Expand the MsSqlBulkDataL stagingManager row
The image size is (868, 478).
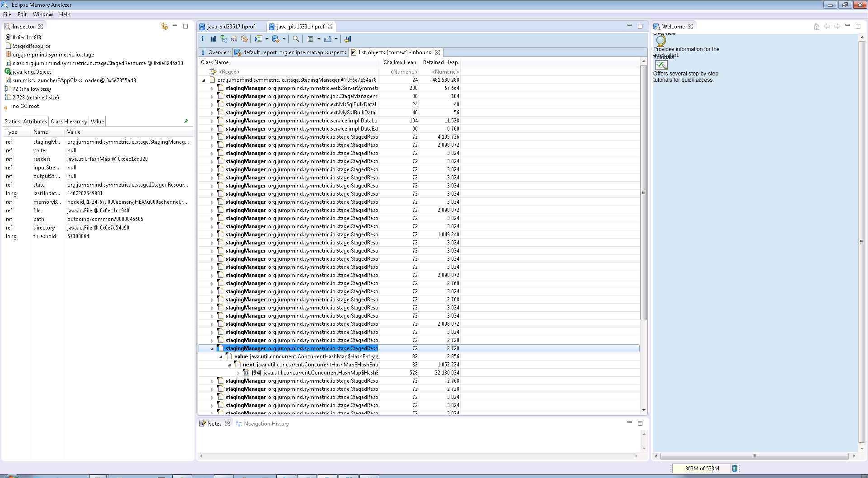[212, 105]
